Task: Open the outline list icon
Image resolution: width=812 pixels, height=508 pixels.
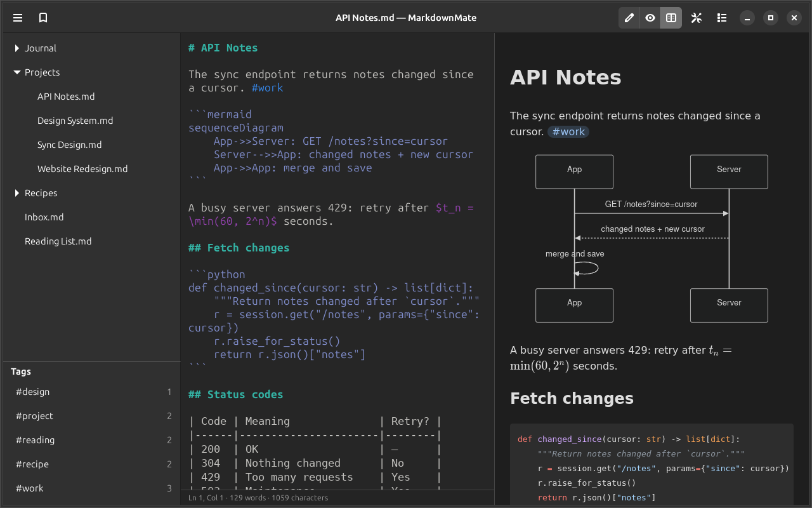Action: coord(722,18)
